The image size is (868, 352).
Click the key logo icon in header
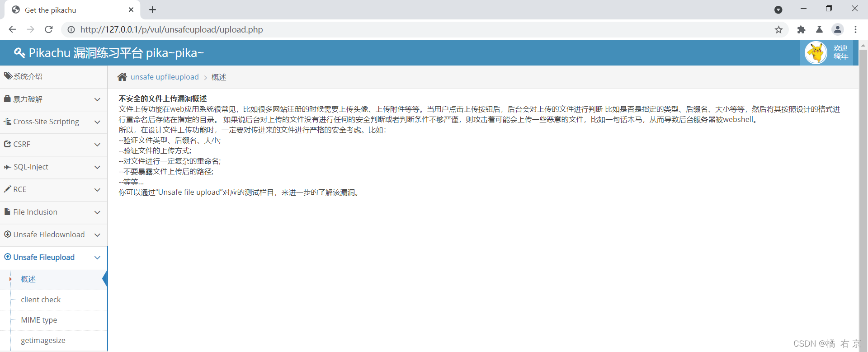click(19, 53)
